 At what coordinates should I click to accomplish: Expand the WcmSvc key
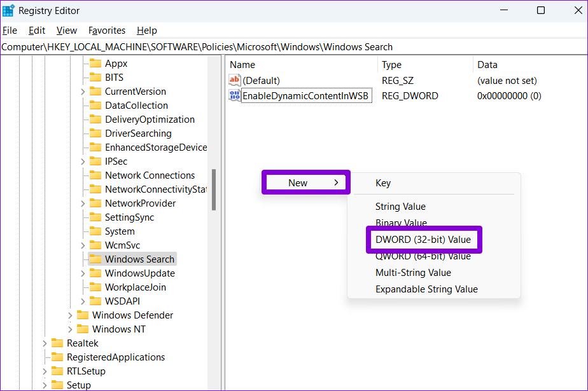click(x=83, y=245)
